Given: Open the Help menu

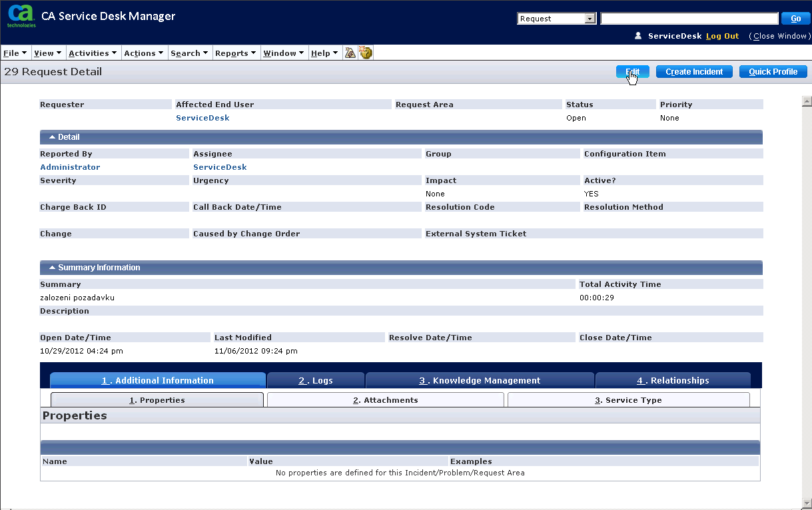Looking at the screenshot, I should tap(324, 53).
